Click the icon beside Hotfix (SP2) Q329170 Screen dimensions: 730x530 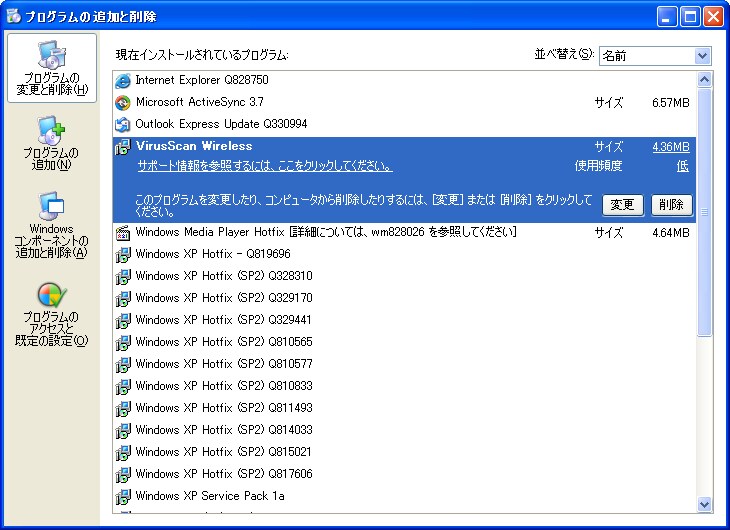pos(123,298)
